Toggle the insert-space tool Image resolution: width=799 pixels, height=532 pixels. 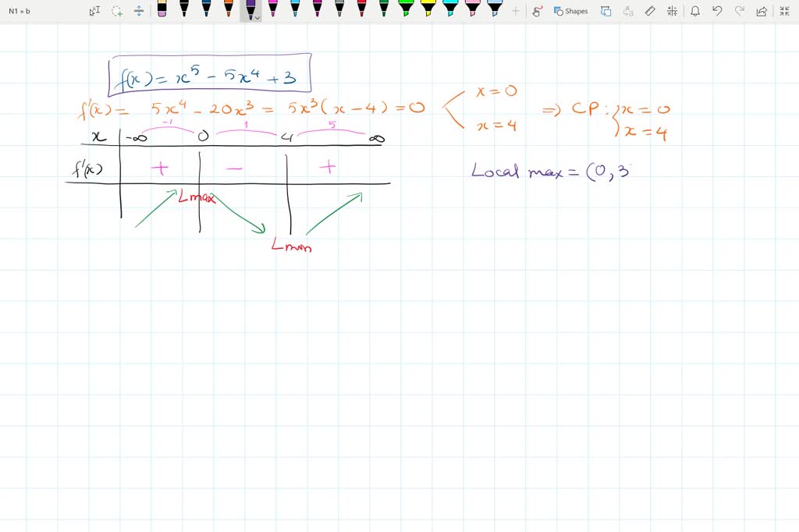(x=137, y=11)
